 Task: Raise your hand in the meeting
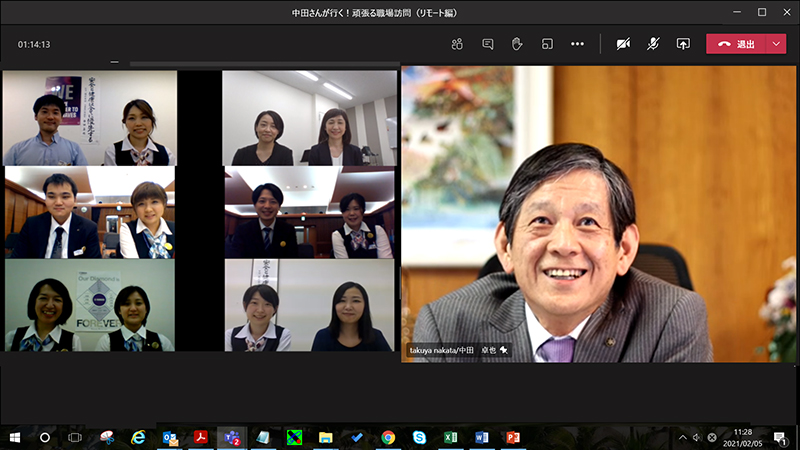[517, 44]
